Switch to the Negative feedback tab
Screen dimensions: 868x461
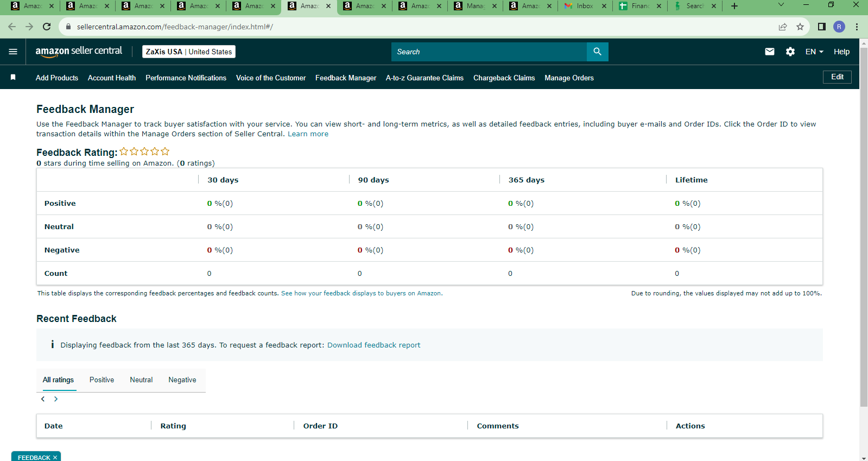tap(182, 380)
